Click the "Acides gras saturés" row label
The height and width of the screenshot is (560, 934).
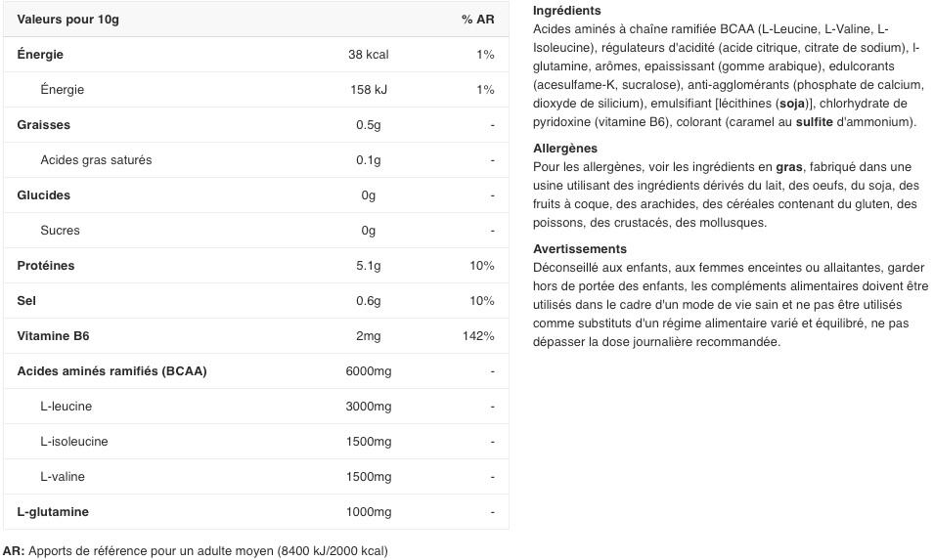coord(96,160)
